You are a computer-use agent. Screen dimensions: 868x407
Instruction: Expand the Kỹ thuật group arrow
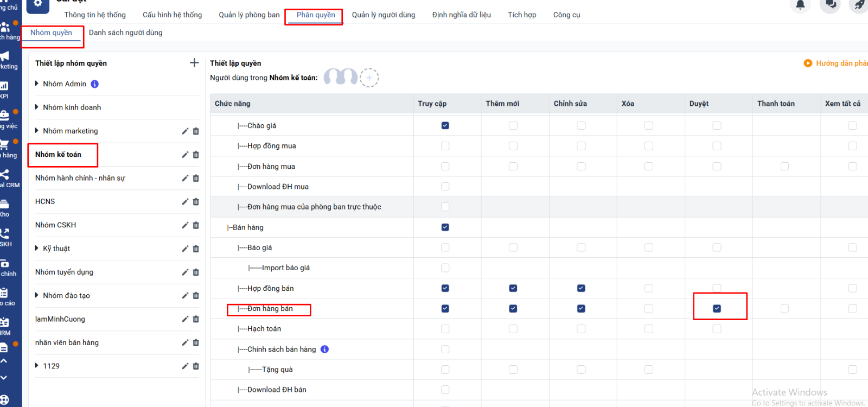(x=37, y=249)
